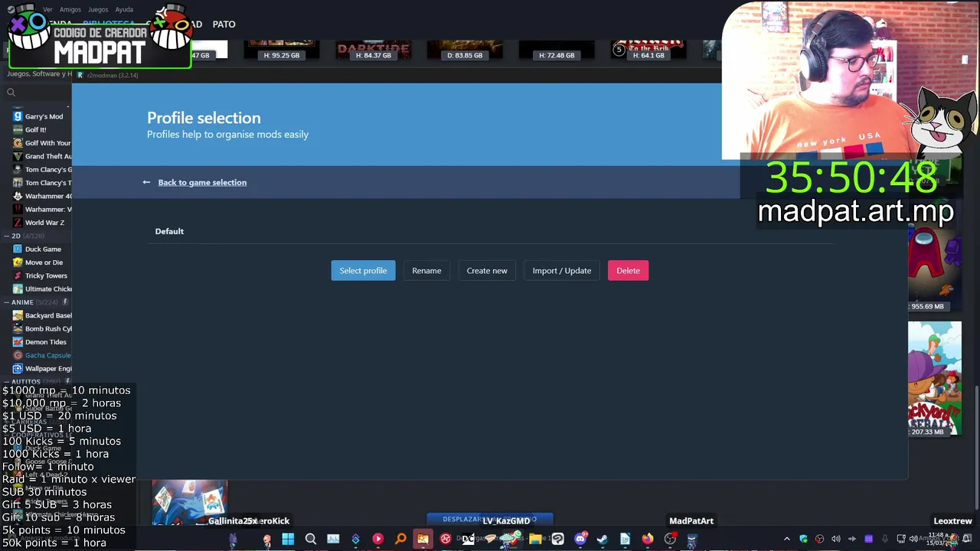Open Garry's Mod in Steam library sidebar
Image resolution: width=980 pixels, height=551 pixels.
[44, 116]
